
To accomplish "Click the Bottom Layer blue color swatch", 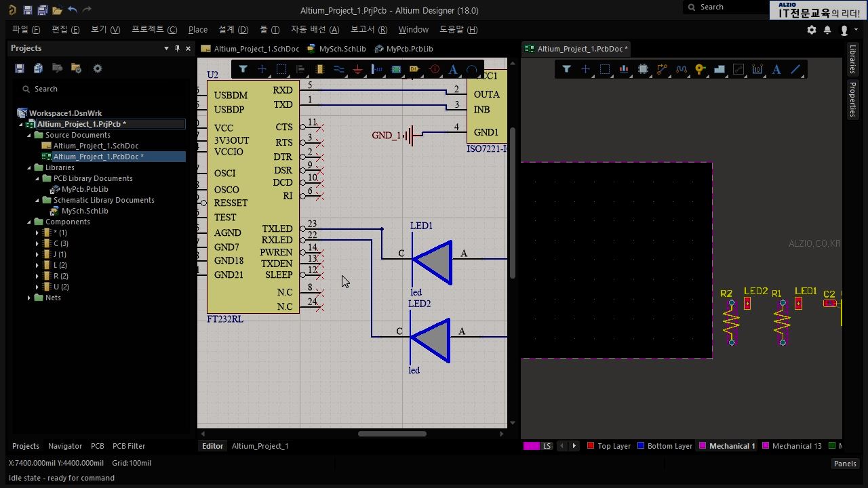I will [641, 445].
